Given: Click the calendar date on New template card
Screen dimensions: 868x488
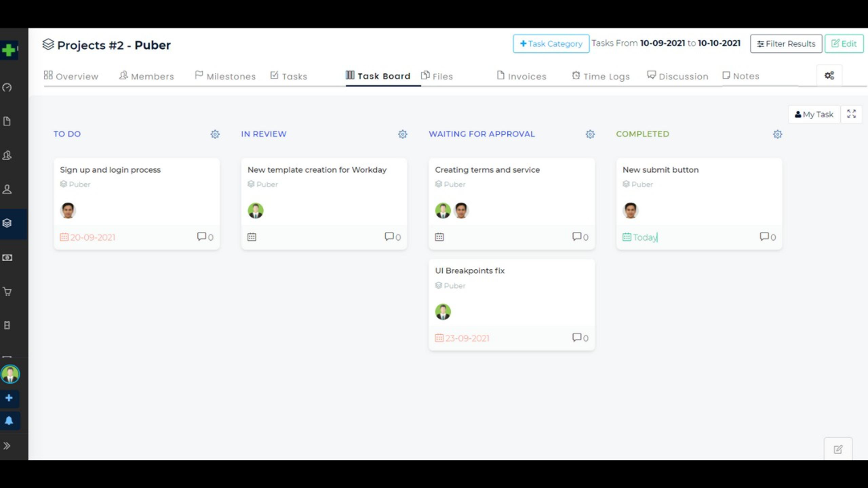Looking at the screenshot, I should click(x=252, y=237).
